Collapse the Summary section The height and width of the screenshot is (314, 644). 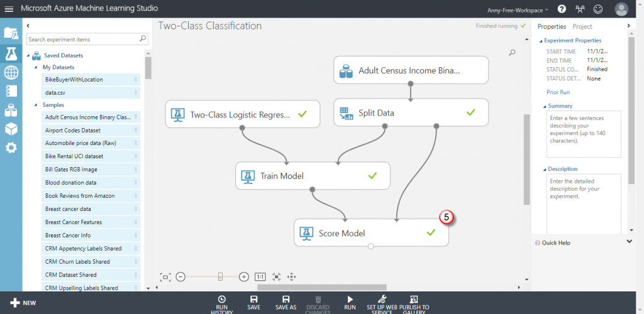(x=545, y=106)
